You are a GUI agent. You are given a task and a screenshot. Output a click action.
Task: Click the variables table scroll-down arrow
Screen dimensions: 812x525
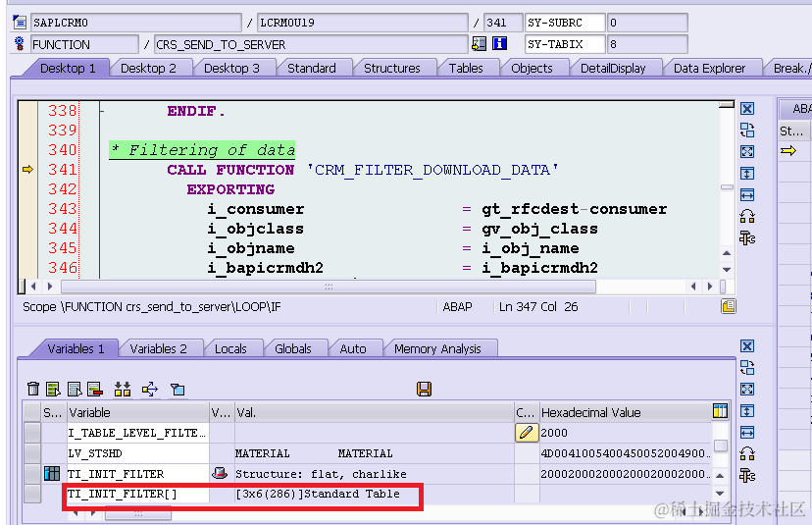coord(720,494)
